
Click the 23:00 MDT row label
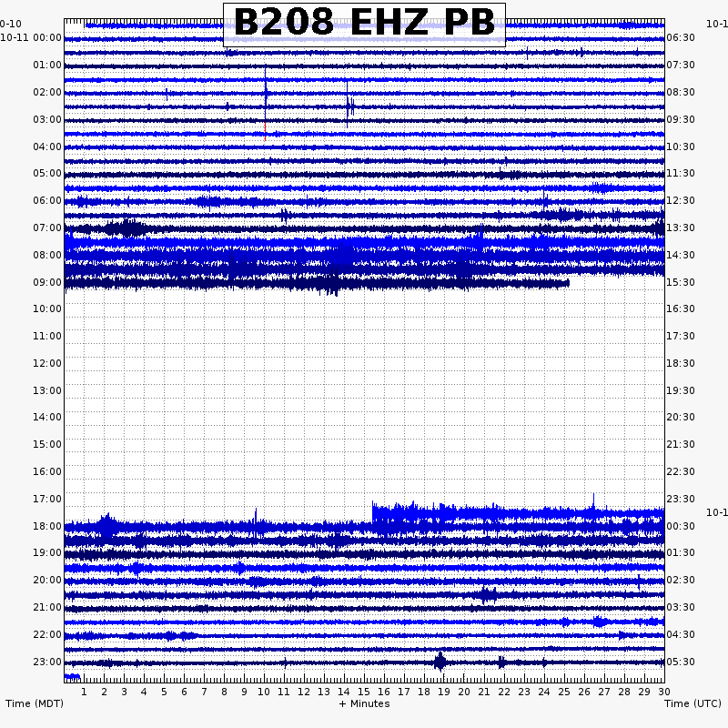pyautogui.click(x=47, y=662)
